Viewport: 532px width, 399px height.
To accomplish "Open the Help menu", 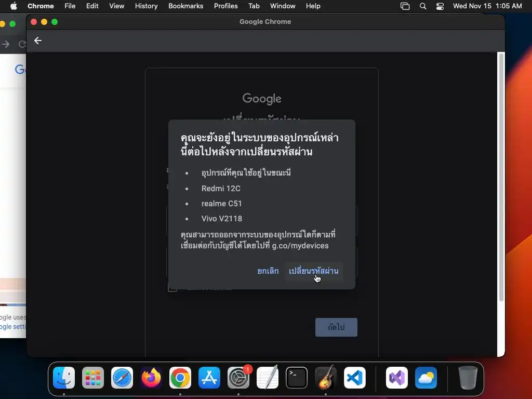I will [313, 6].
